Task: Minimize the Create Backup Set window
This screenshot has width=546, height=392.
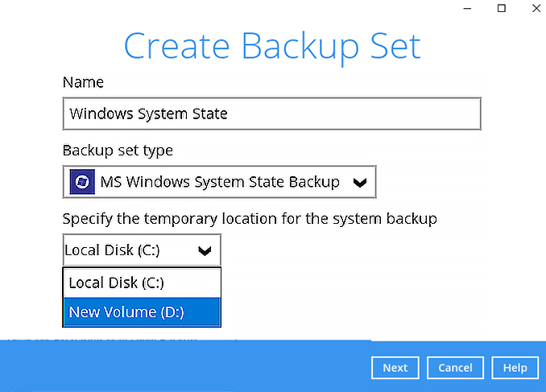Action: point(467,8)
